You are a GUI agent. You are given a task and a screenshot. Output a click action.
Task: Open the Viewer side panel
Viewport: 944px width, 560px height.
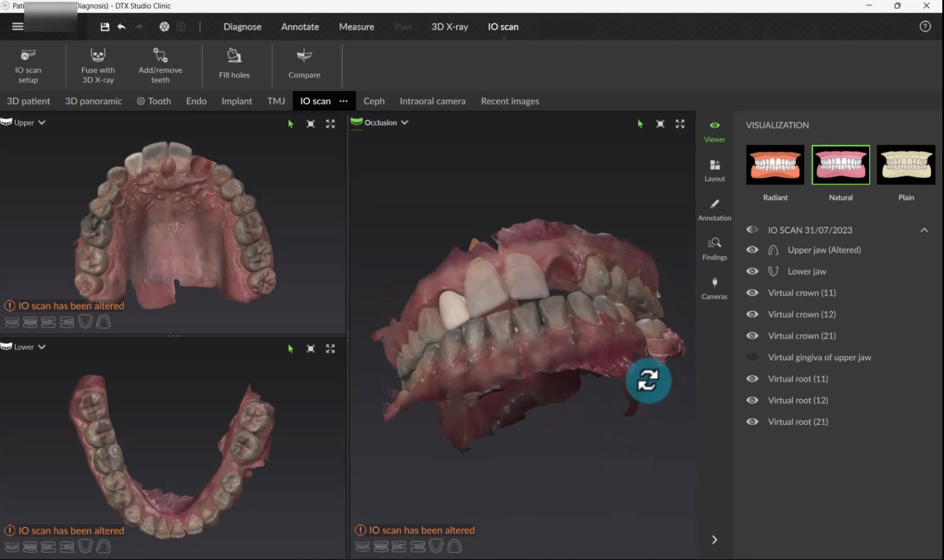point(715,132)
